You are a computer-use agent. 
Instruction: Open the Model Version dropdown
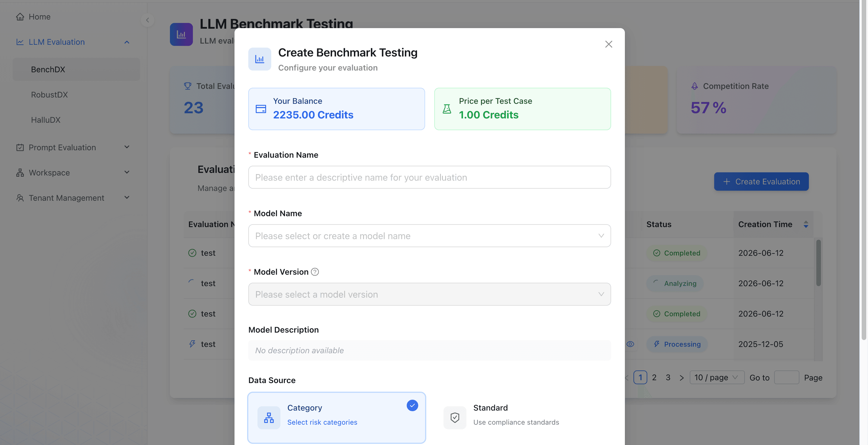point(429,294)
